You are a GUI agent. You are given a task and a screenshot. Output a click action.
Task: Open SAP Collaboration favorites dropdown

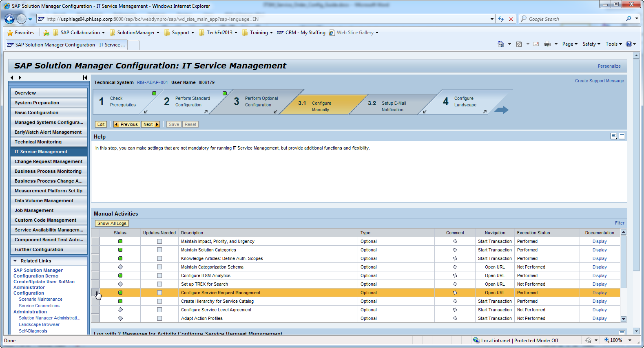point(104,33)
